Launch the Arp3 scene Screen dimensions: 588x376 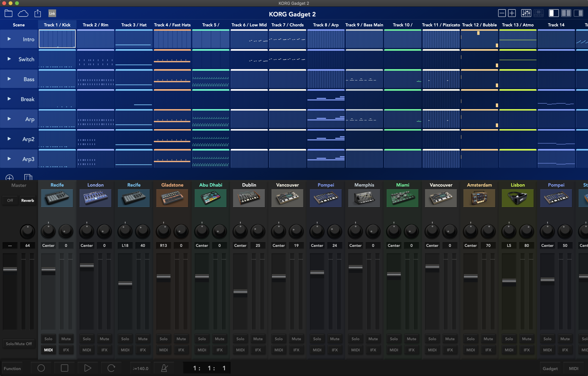pos(9,159)
